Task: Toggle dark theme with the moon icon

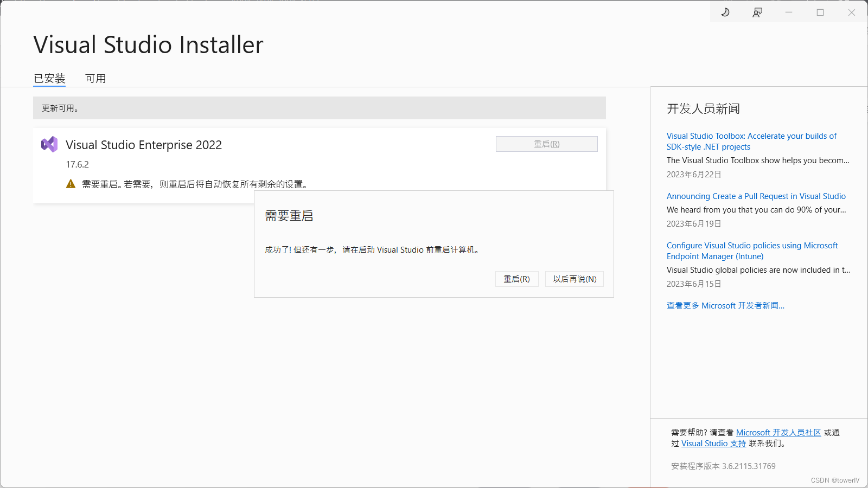Action: coord(725,12)
